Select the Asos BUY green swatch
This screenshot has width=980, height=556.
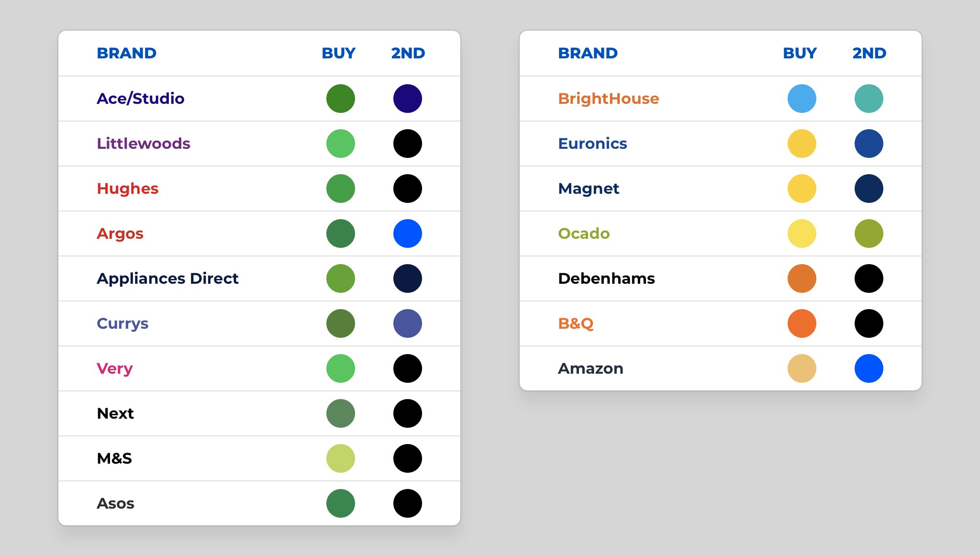pyautogui.click(x=340, y=503)
